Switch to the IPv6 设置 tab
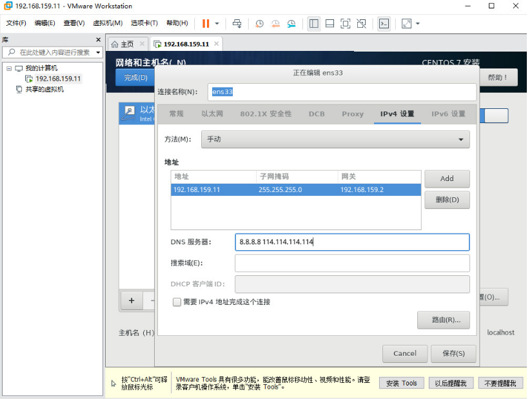The height and width of the screenshot is (399, 532). coord(448,114)
